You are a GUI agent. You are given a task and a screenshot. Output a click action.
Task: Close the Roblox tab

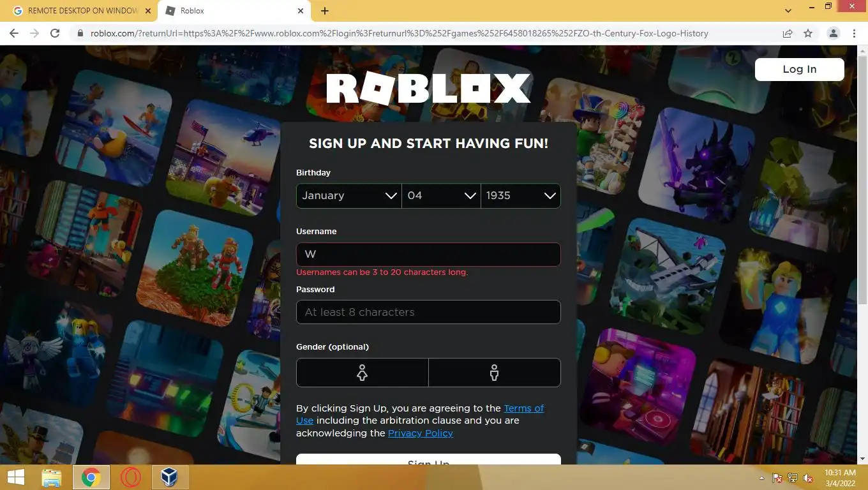click(301, 11)
